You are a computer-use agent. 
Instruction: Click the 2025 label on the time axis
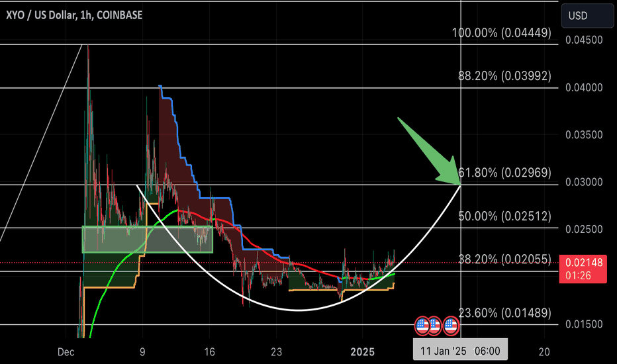362,352
